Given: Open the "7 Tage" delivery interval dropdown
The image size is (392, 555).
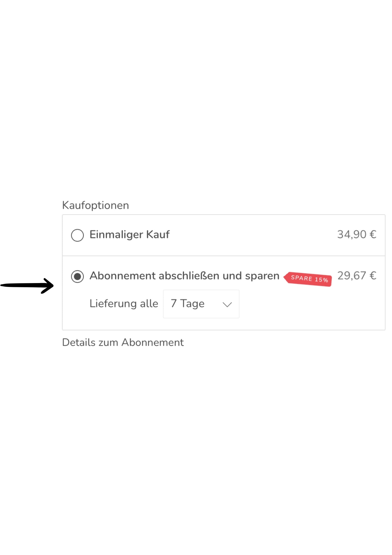Looking at the screenshot, I should pos(201,304).
